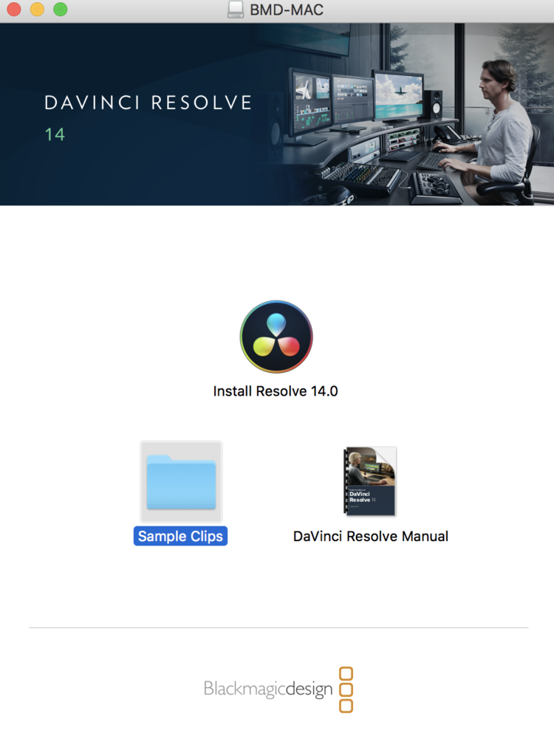Click the highlighted 'Sample Clips' label
Screen dimensions: 554x756
point(180,536)
